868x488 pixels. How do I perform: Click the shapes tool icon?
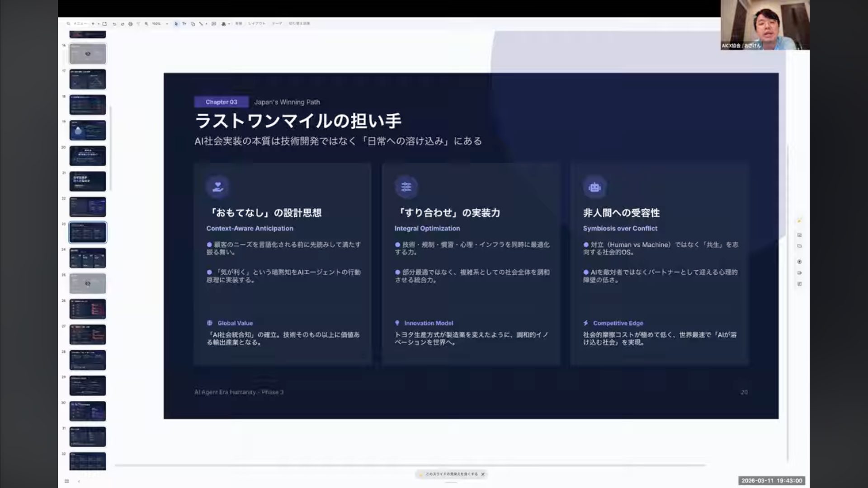pyautogui.click(x=193, y=23)
